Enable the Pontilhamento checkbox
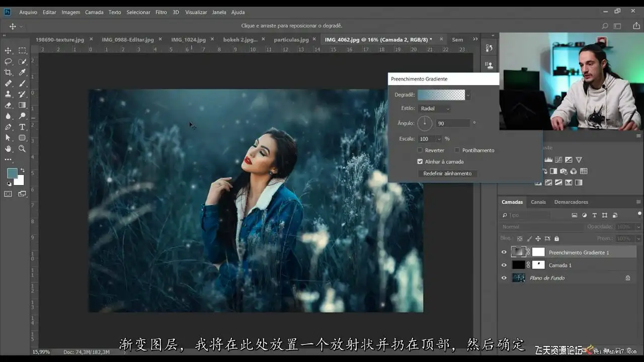 tap(457, 150)
